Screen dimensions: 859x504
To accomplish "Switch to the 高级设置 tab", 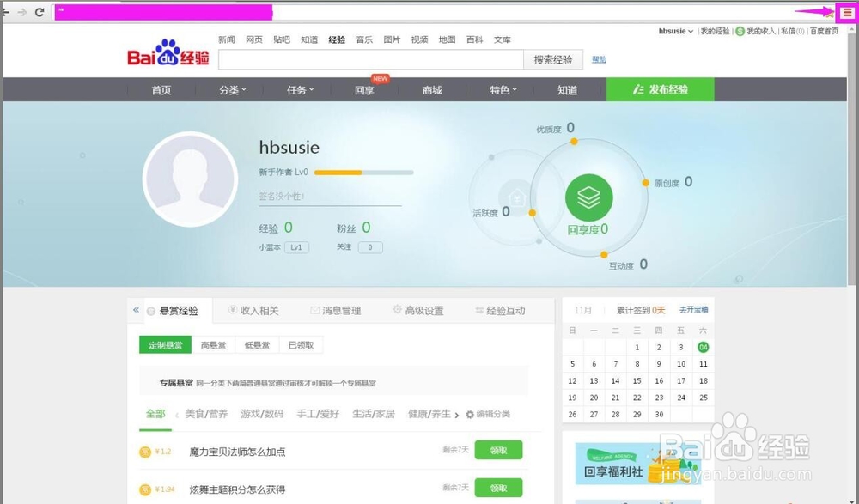I will click(418, 311).
